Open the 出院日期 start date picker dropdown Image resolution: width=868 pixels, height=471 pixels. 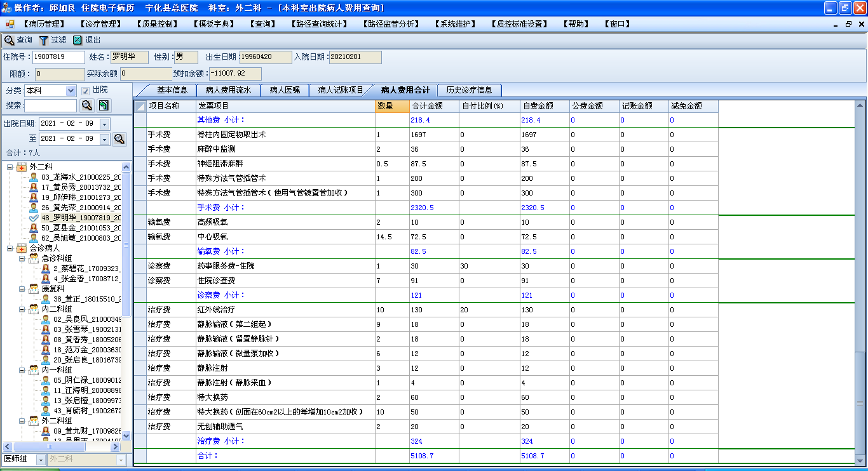coord(104,124)
